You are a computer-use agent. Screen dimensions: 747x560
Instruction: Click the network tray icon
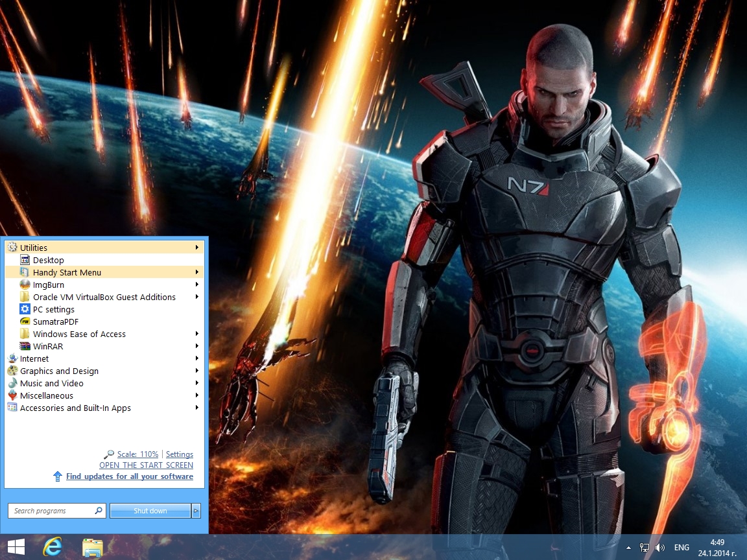pyautogui.click(x=644, y=548)
